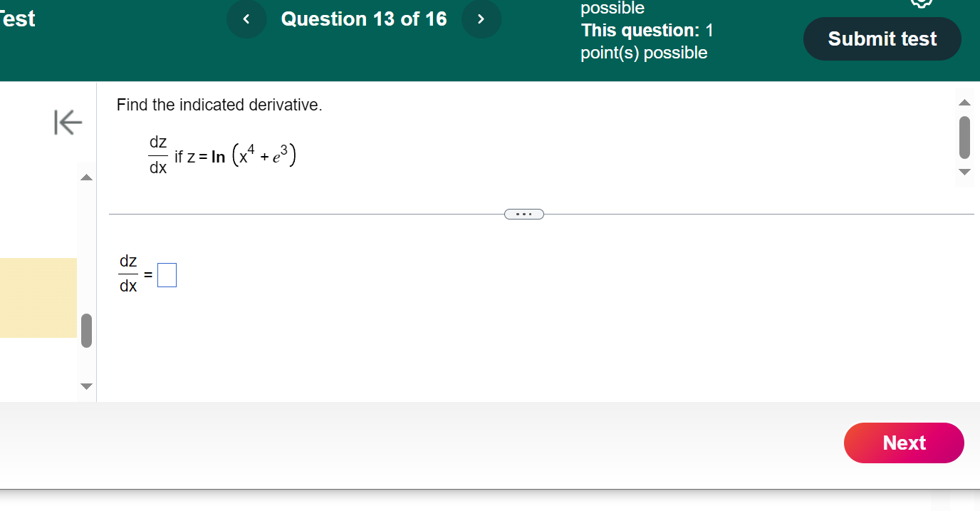
Task: Click the skip-to-beginning arrow icon
Action: (x=68, y=123)
